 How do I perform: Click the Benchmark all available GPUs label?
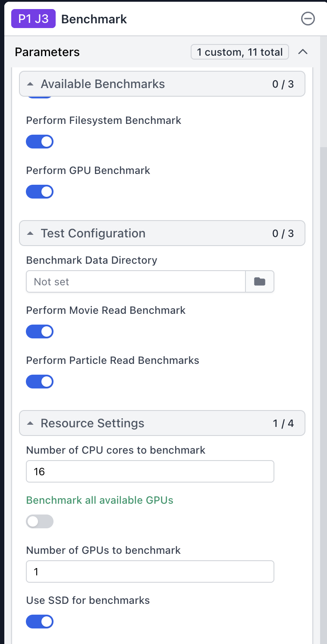100,500
